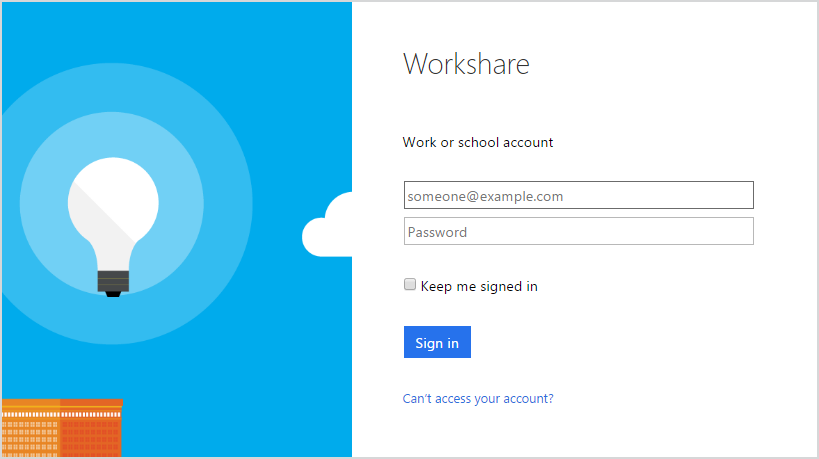Viewport: 819px width, 459px height.
Task: Click the Work or school account label
Action: pos(478,142)
